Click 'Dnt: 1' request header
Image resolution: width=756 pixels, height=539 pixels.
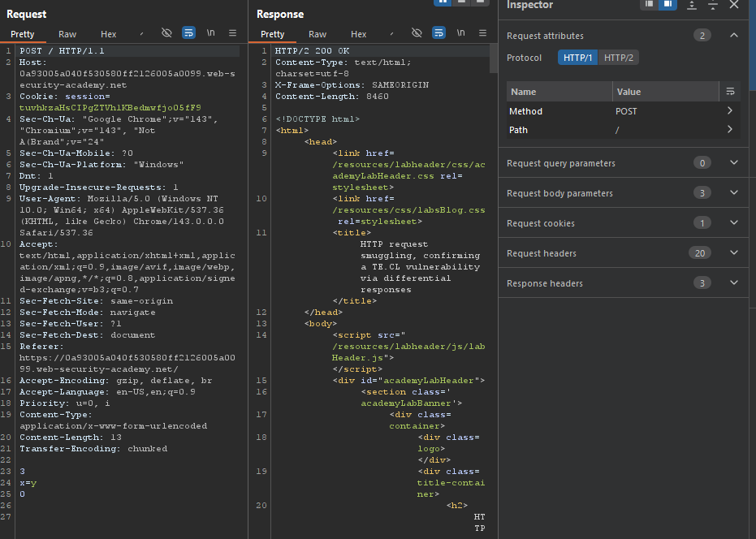[x=37, y=176]
